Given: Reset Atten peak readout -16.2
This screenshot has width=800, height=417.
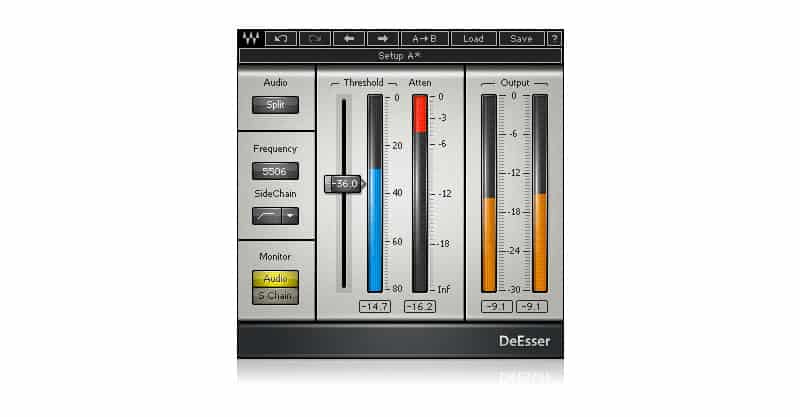Looking at the screenshot, I should [x=420, y=306].
